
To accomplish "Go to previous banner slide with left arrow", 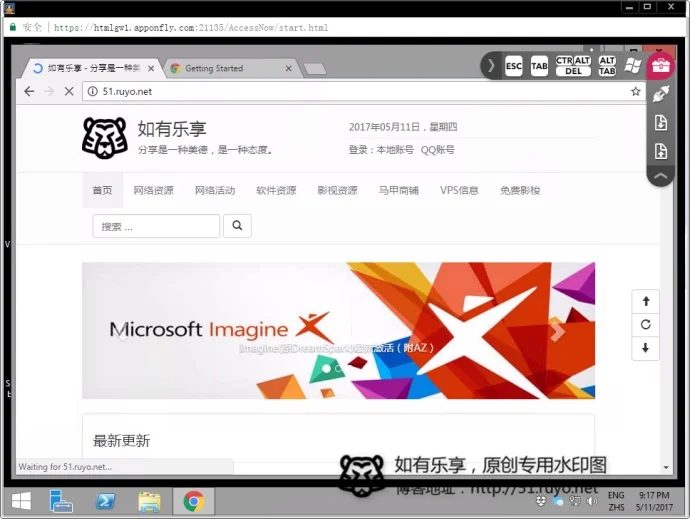I will pos(121,331).
